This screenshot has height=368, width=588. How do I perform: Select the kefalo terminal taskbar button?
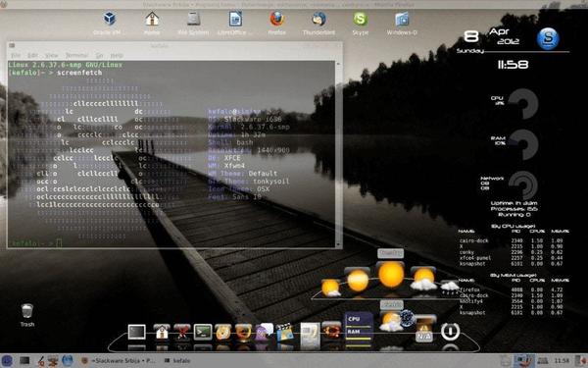pyautogui.click(x=177, y=360)
